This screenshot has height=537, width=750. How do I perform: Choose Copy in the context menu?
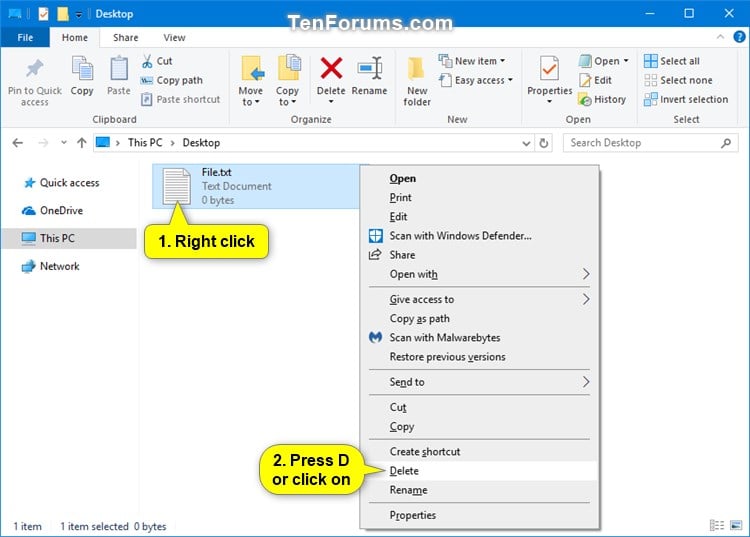479,427
